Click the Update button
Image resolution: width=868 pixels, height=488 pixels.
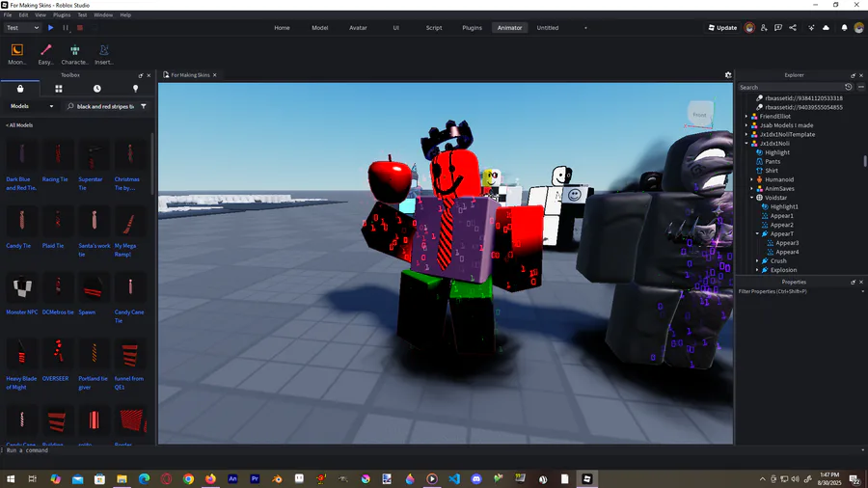[722, 28]
